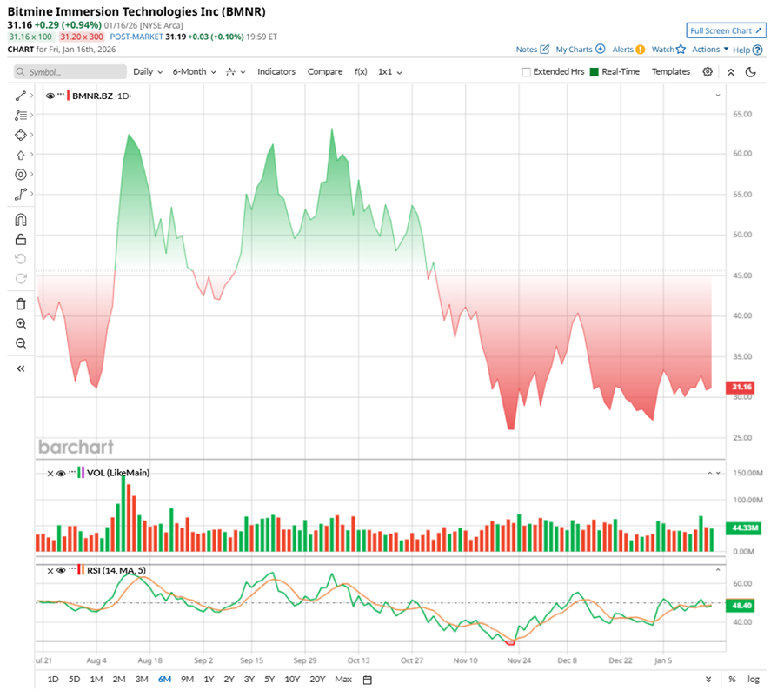
Task: Switch to the 1Y period tab
Action: tap(209, 679)
